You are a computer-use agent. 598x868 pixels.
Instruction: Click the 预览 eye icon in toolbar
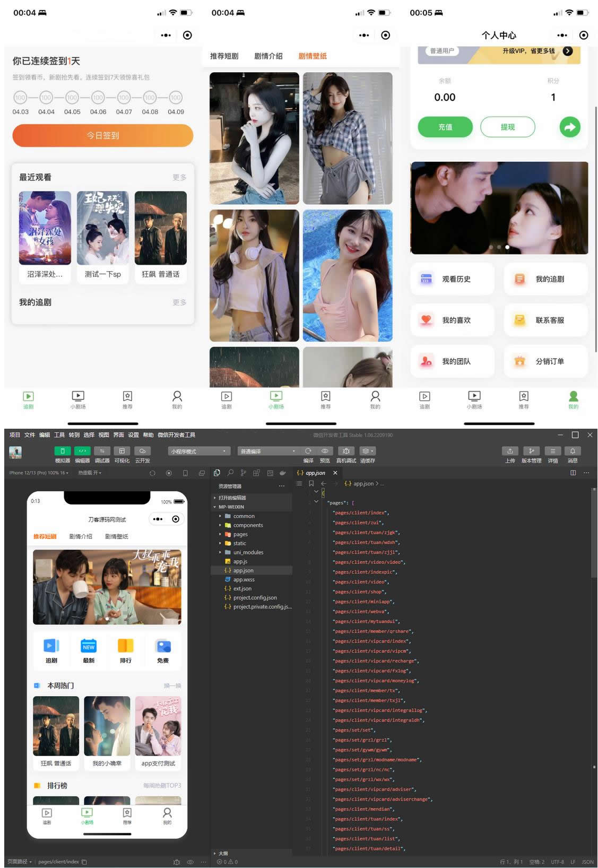coord(325,451)
